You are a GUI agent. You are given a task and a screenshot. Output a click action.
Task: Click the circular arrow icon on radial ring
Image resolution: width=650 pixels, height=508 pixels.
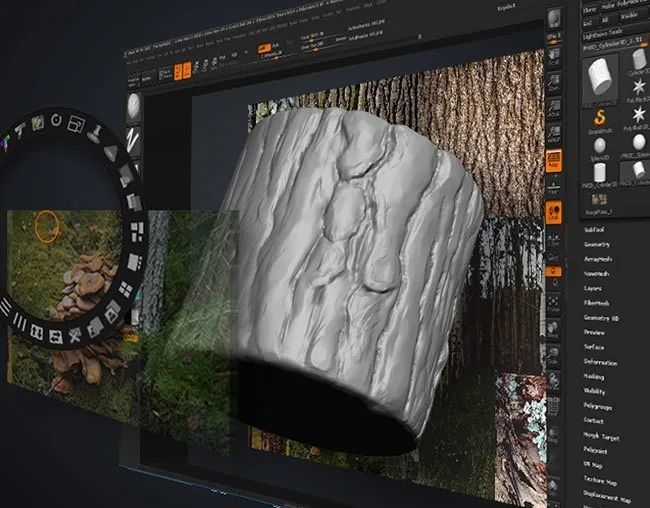56,120
